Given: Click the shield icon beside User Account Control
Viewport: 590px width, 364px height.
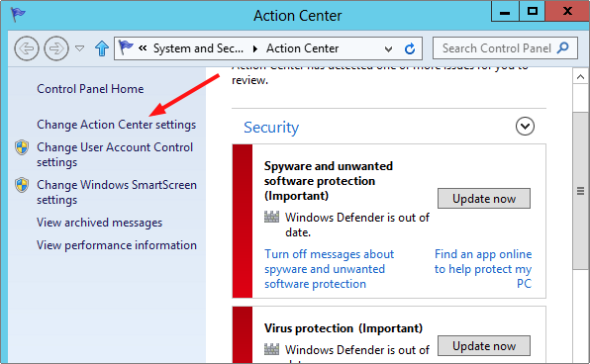Looking at the screenshot, I should 22,147.
